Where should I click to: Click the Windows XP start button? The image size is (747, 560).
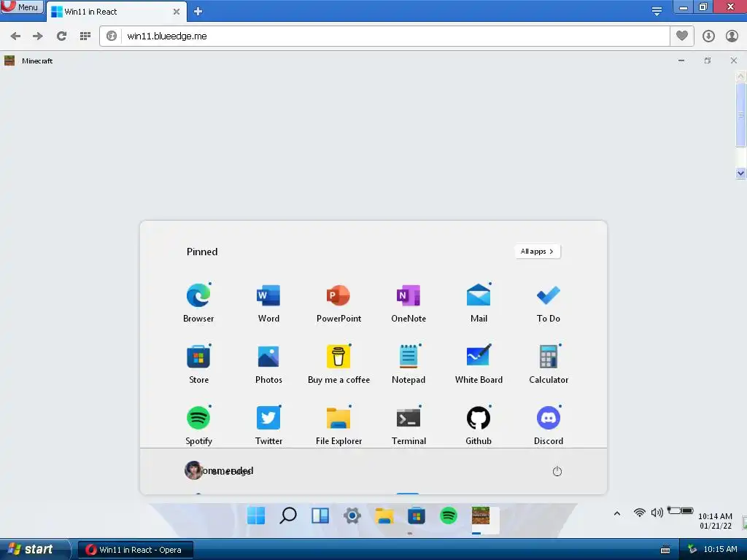34,550
